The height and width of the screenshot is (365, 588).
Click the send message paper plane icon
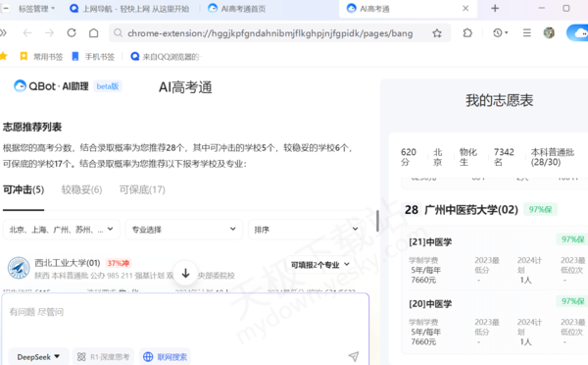pos(353,356)
